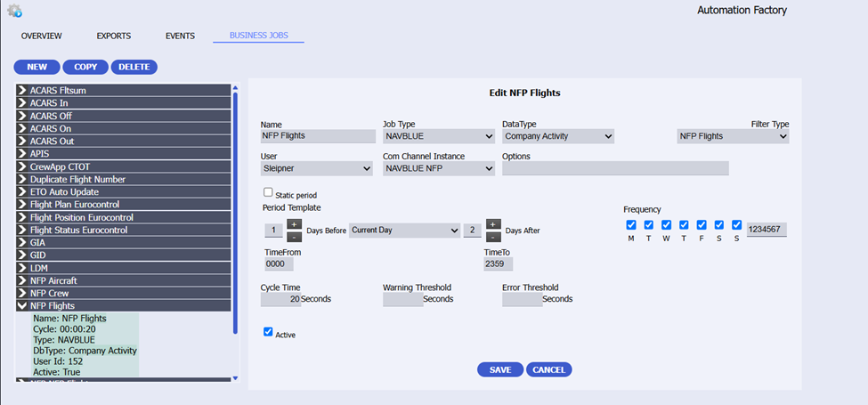
Task: Increase Days Before with plus button
Action: coord(294,224)
